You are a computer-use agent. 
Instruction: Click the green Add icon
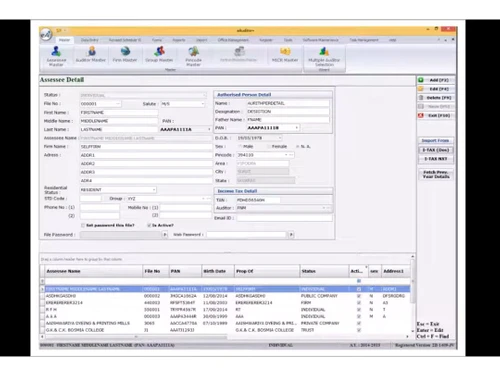click(x=421, y=80)
